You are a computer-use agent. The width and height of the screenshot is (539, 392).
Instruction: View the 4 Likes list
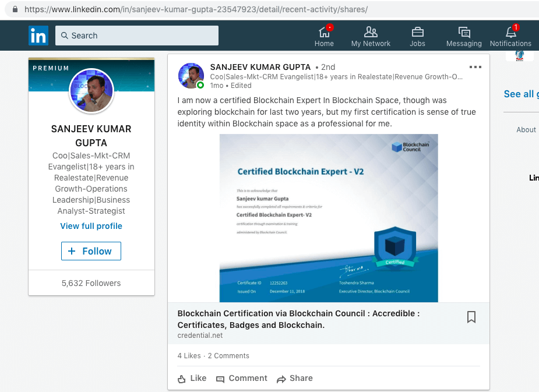189,356
